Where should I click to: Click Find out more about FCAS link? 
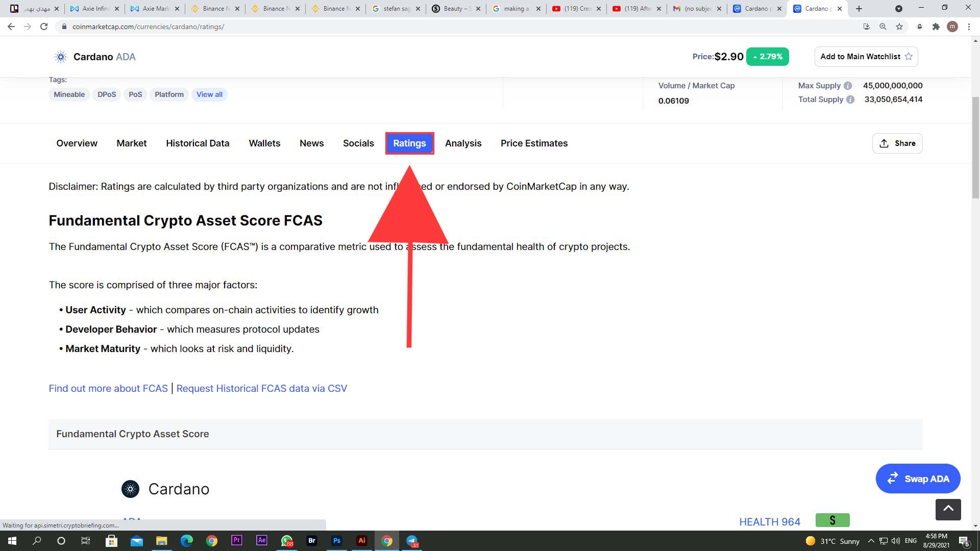coord(108,388)
